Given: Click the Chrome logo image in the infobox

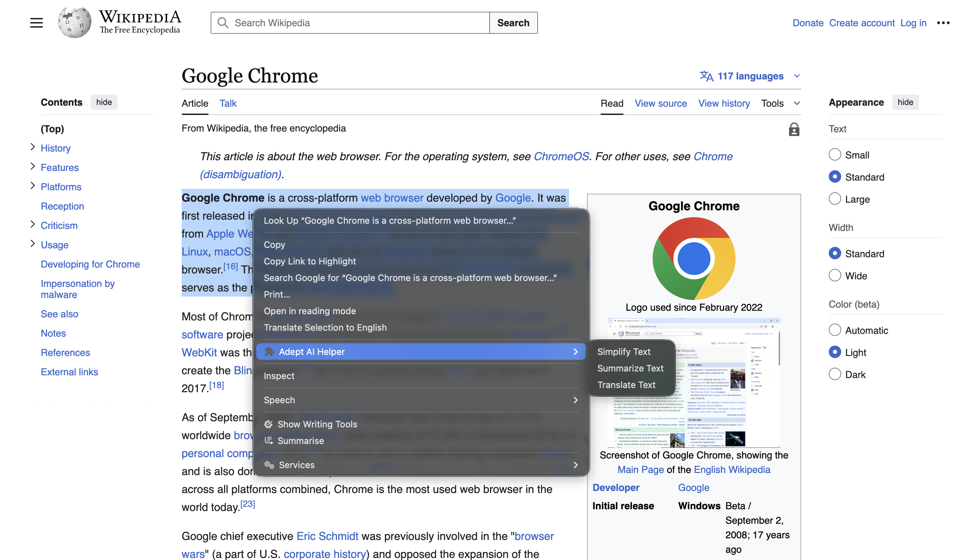Looking at the screenshot, I should (693, 259).
